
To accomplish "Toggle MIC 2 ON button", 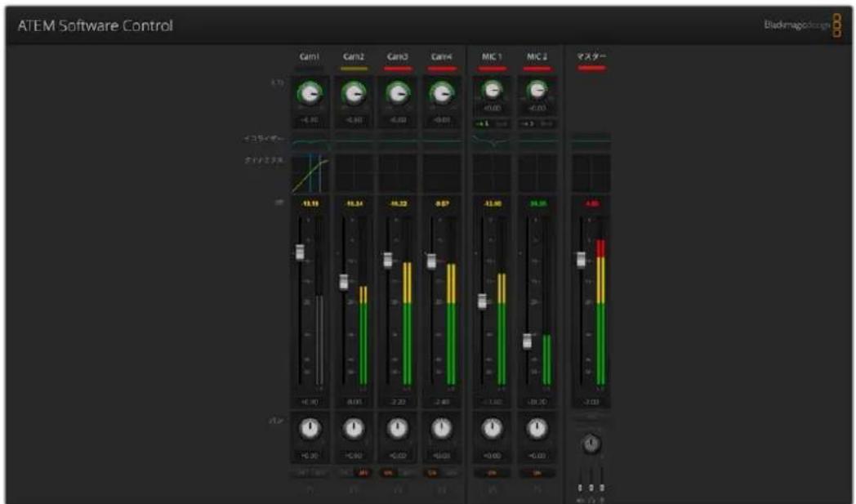I will click(537, 473).
